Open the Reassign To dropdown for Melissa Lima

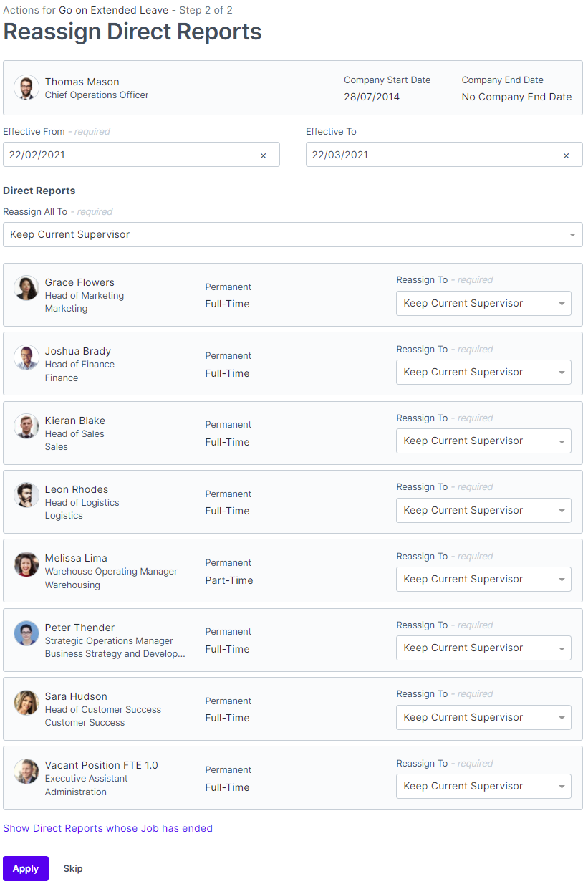[483, 579]
